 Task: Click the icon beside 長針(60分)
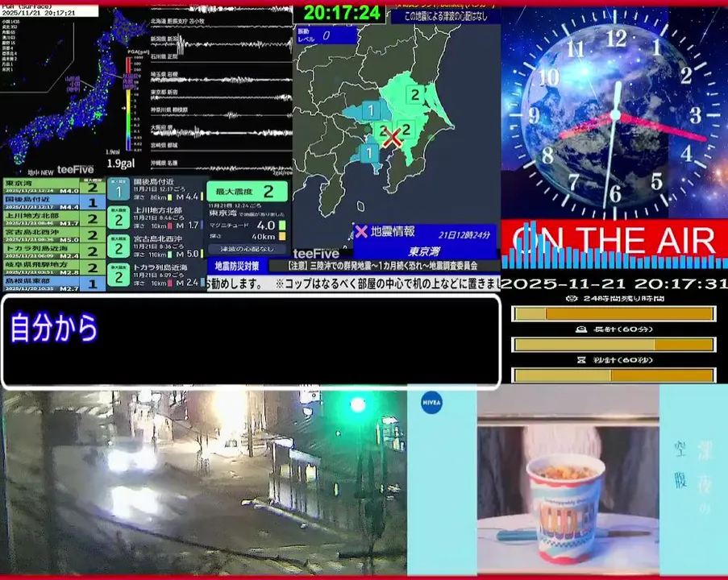(581, 329)
